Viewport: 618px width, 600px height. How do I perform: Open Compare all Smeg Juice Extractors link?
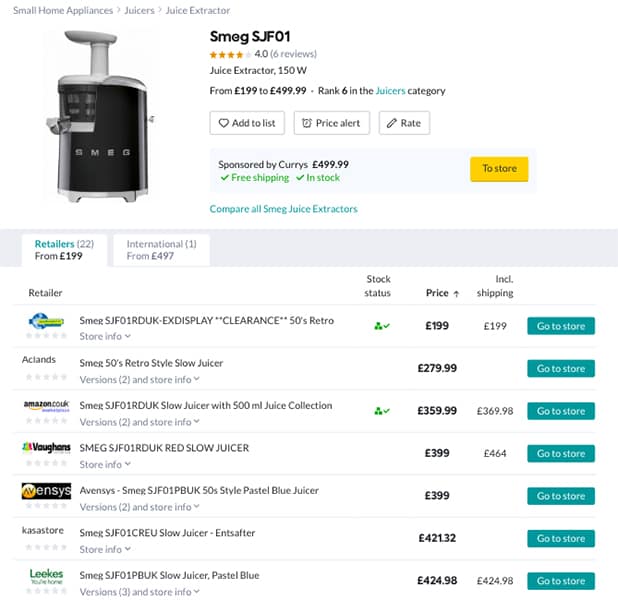(x=283, y=209)
